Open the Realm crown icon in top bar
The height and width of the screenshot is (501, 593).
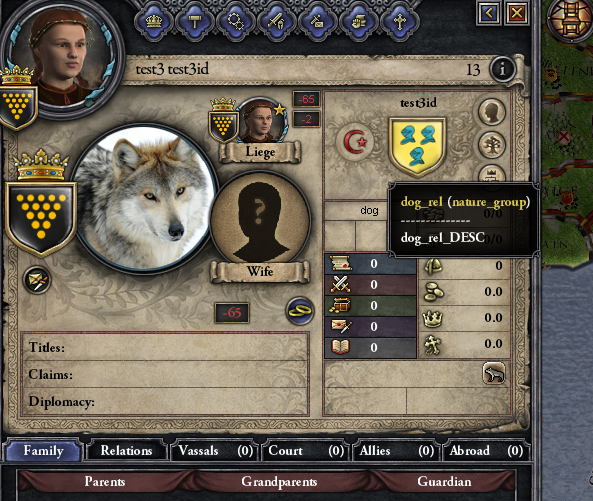coord(154,21)
